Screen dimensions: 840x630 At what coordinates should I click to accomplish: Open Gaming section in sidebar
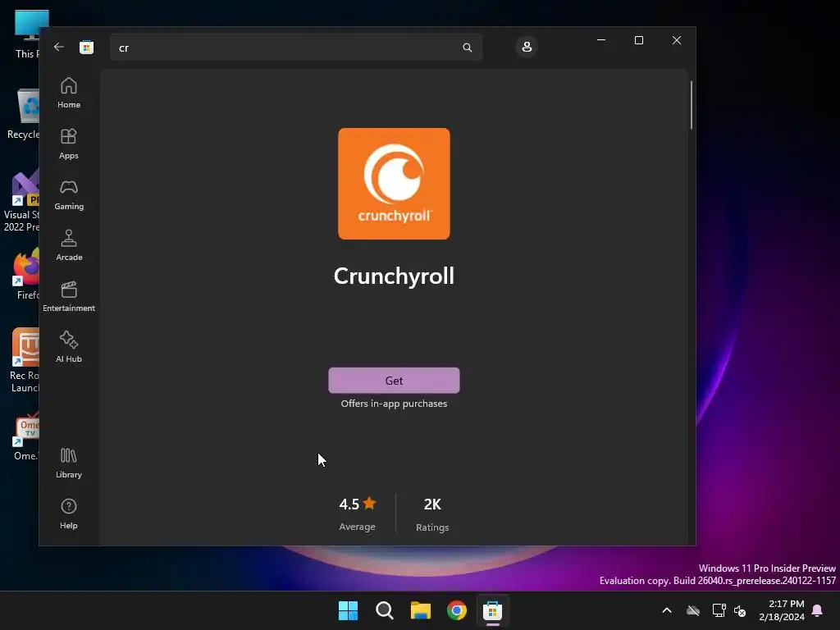(x=69, y=195)
